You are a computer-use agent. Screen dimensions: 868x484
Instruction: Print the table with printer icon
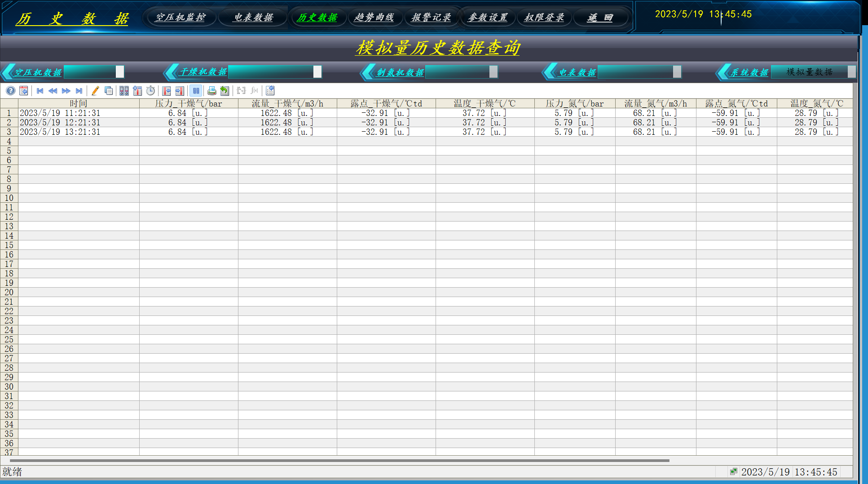point(211,91)
